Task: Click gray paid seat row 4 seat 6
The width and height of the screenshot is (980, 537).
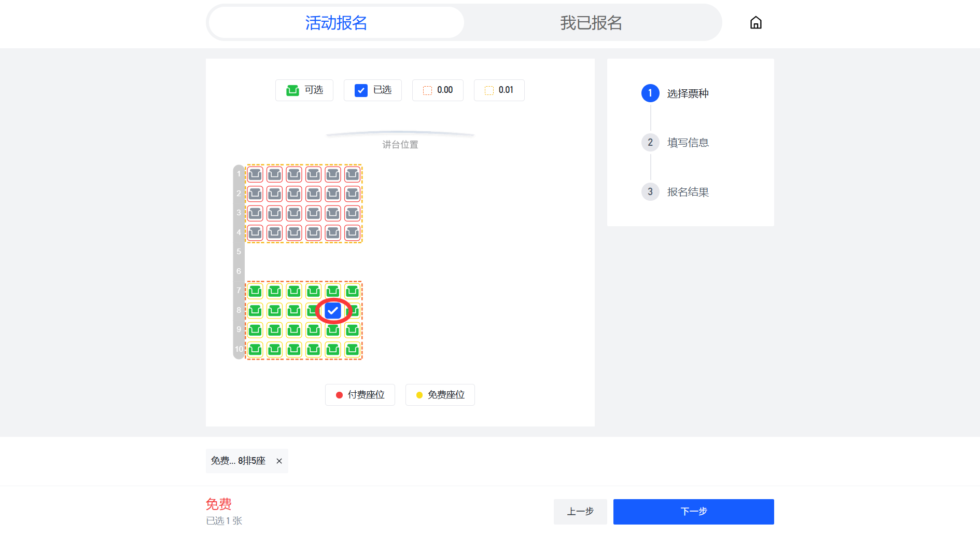Action: [x=352, y=232]
